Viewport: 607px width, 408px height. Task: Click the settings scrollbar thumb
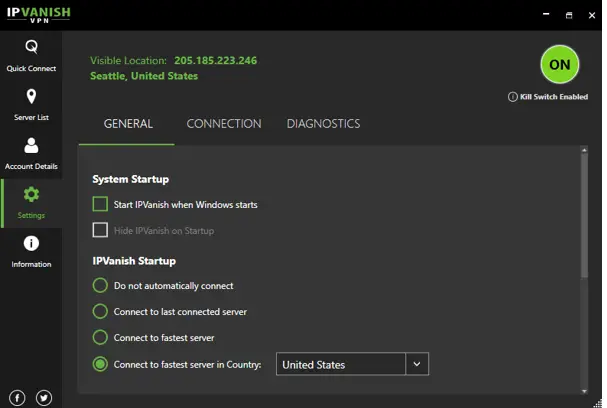(x=584, y=215)
